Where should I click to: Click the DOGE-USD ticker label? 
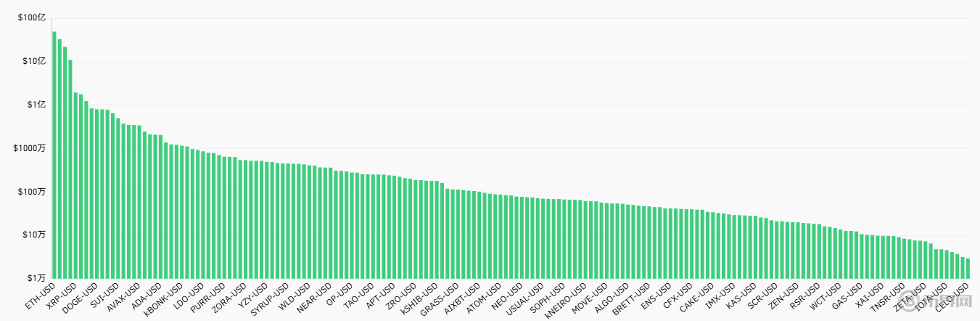tap(81, 297)
